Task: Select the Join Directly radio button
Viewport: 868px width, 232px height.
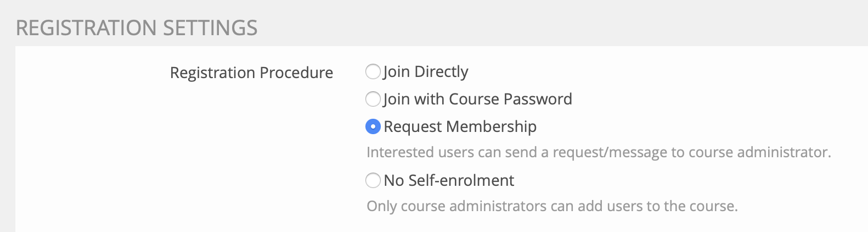Action: [373, 72]
